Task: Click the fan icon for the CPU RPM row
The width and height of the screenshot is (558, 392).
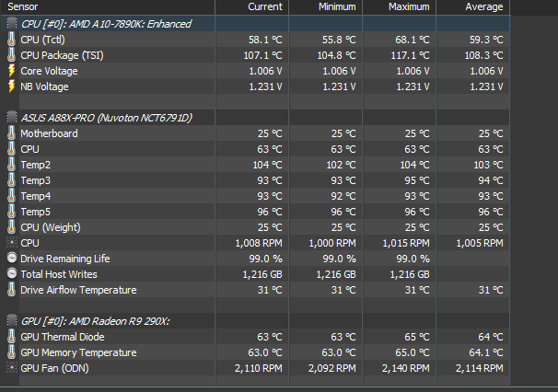Action: coord(12,243)
